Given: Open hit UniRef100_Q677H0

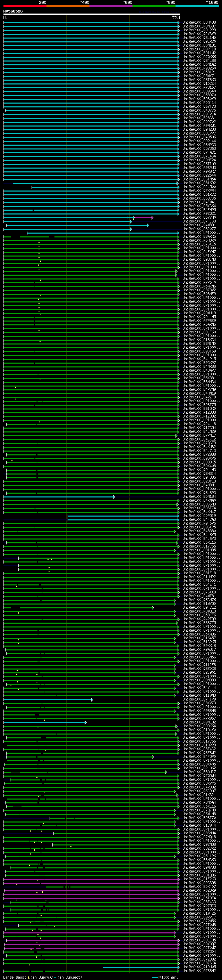Looking at the screenshot, I should [x=199, y=218].
